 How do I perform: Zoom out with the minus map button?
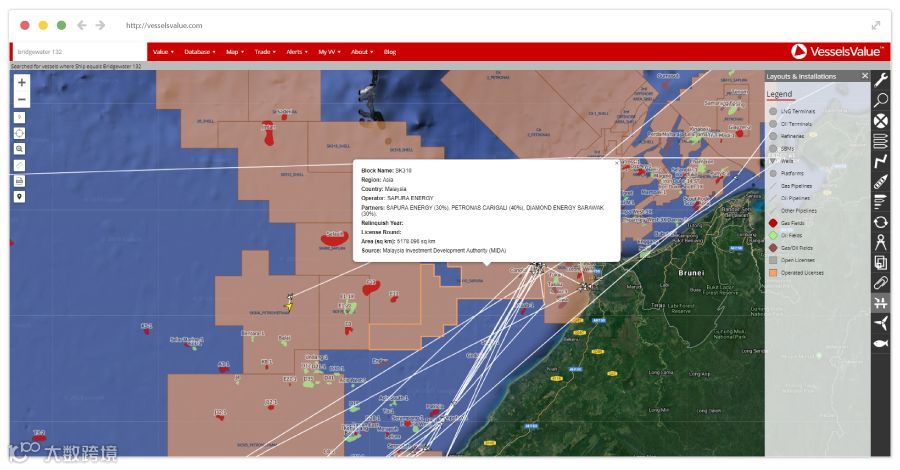tap(21, 99)
